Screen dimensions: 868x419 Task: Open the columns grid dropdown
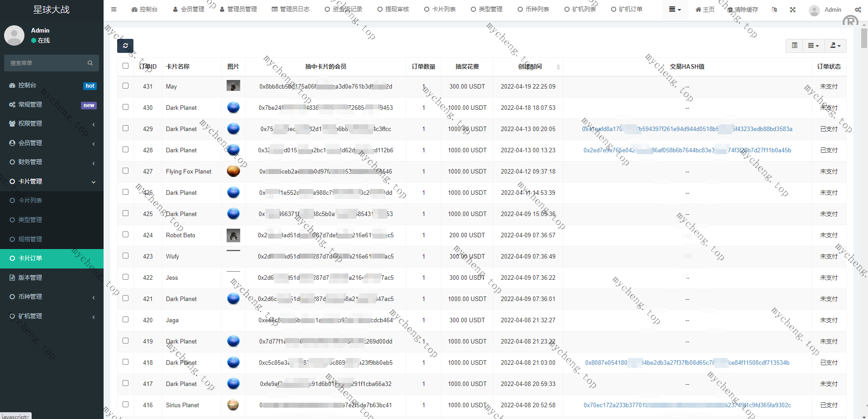point(813,46)
